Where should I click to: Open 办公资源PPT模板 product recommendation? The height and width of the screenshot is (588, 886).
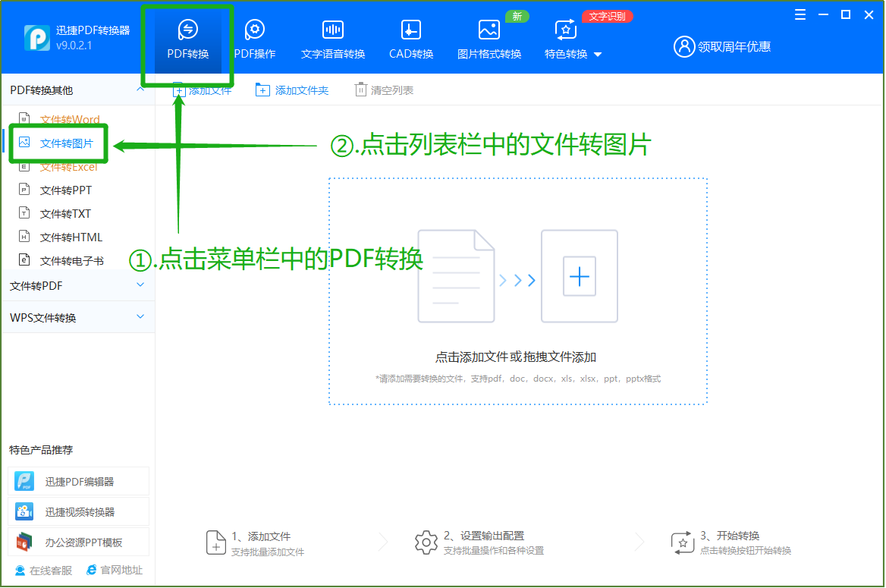79,542
